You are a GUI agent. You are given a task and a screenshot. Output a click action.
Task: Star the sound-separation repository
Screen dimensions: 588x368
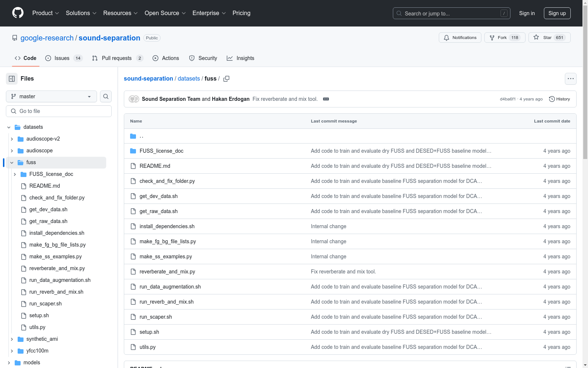(549, 38)
